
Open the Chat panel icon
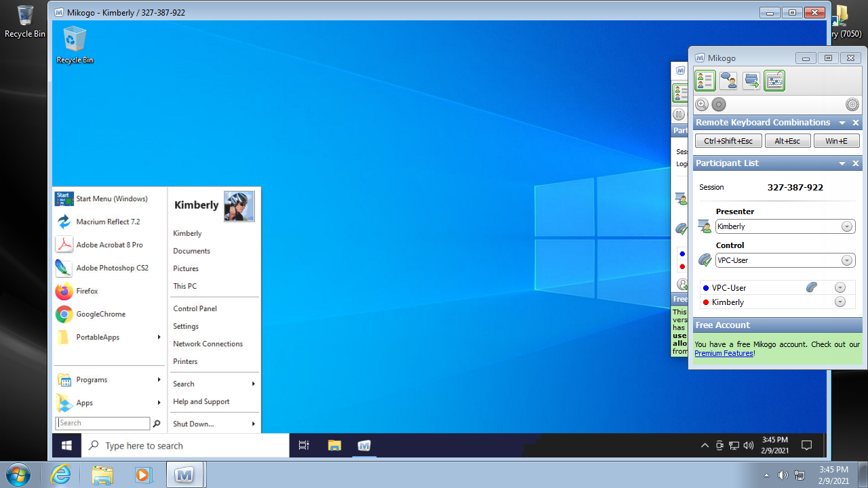pyautogui.click(x=728, y=81)
